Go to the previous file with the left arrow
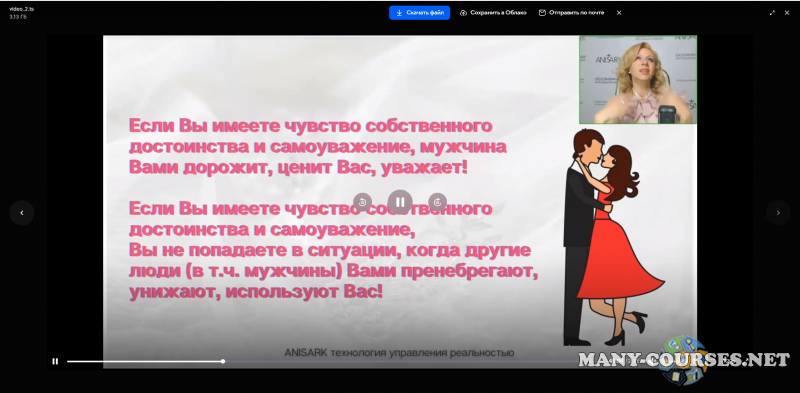 tap(22, 213)
